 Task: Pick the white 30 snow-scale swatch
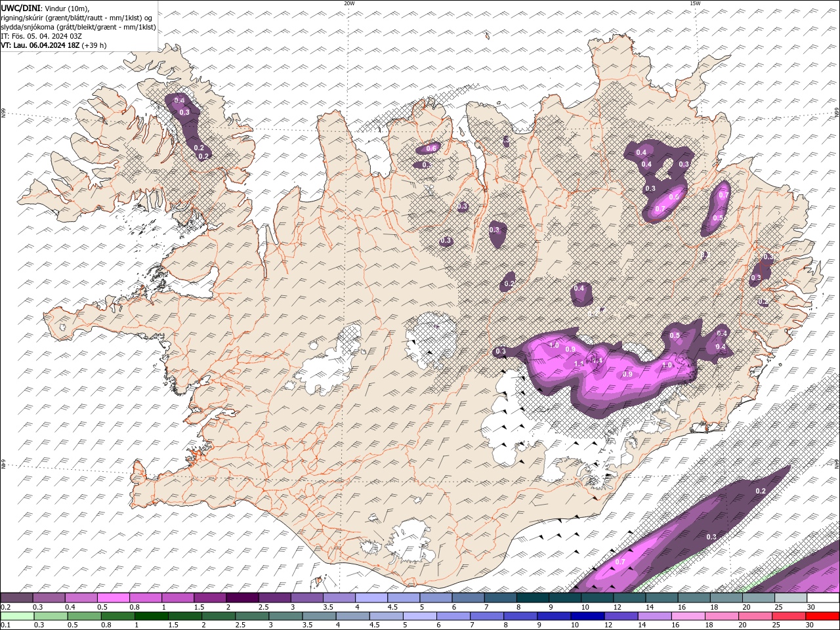(x=823, y=598)
